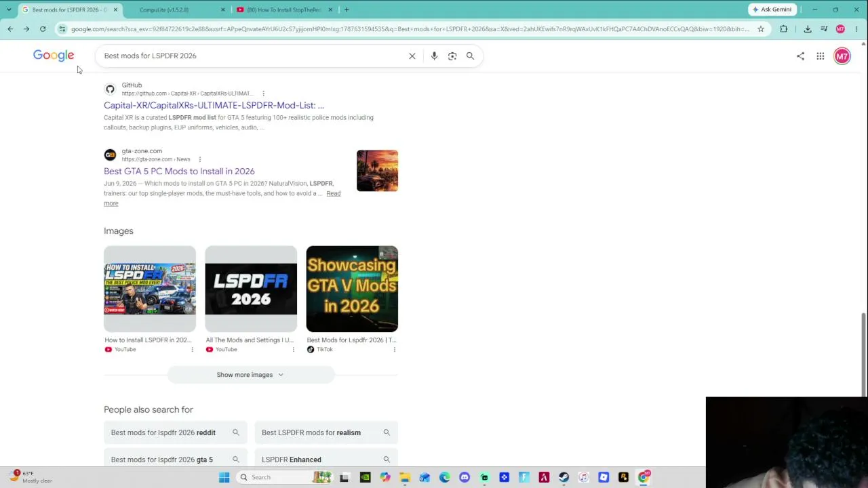Screen dimensions: 868x488
Task: Open the browser extensions menu
Action: (x=784, y=29)
